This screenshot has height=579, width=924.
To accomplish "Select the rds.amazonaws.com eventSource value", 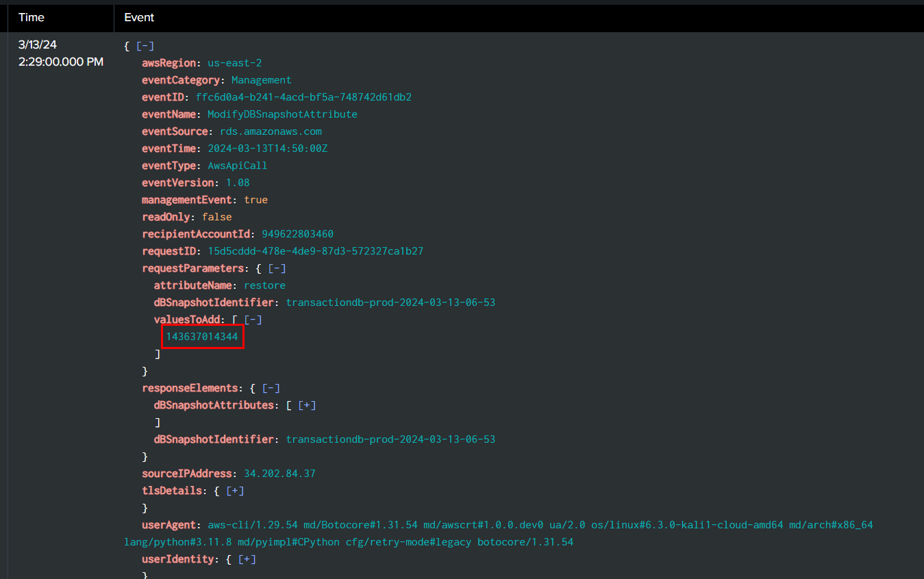I will pyautogui.click(x=271, y=131).
